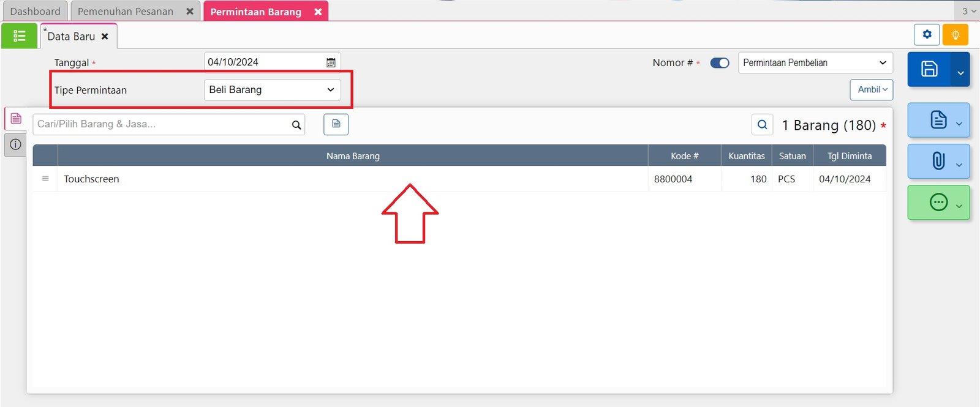The width and height of the screenshot is (980, 407).
Task: Close the Data Baru tab
Action: (105, 37)
